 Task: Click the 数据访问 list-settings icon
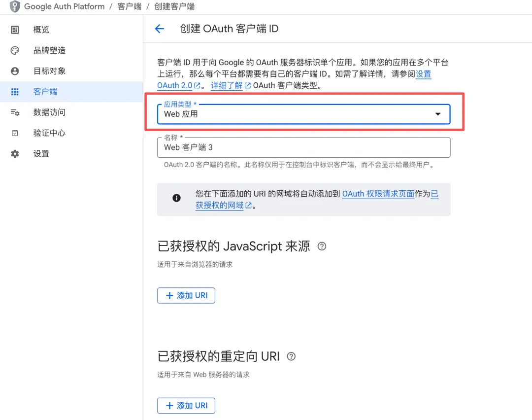(x=15, y=112)
